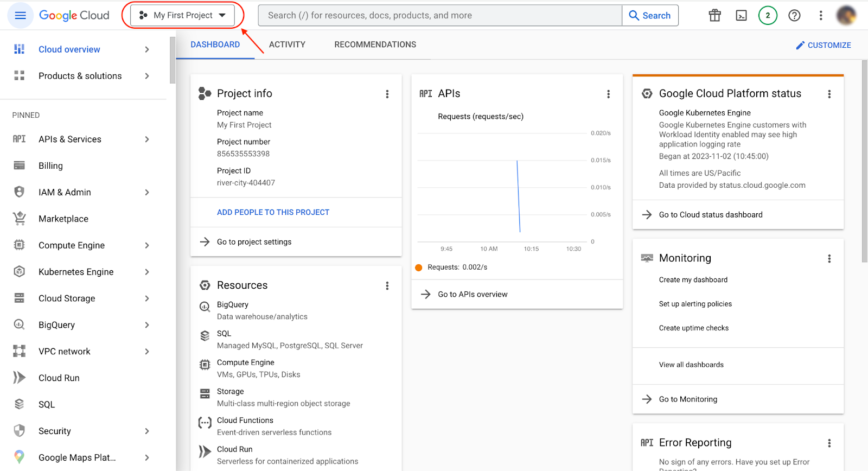Switch to the Activity tab
Viewport: 868px width, 471px height.
[x=287, y=44]
